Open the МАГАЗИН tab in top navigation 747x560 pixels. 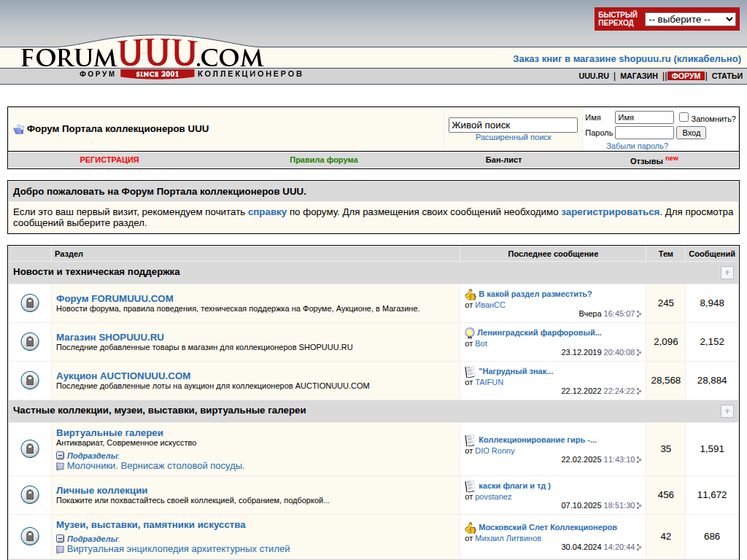coord(638,76)
